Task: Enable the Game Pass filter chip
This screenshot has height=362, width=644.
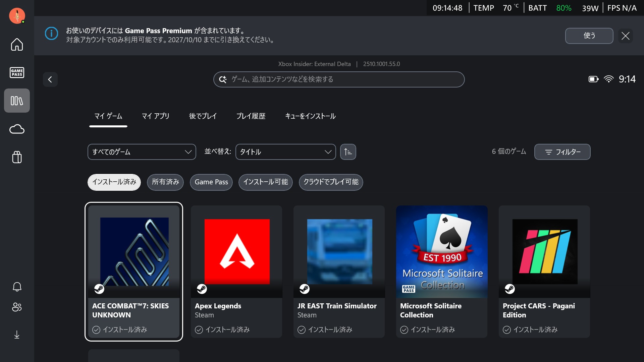Action: tap(211, 182)
